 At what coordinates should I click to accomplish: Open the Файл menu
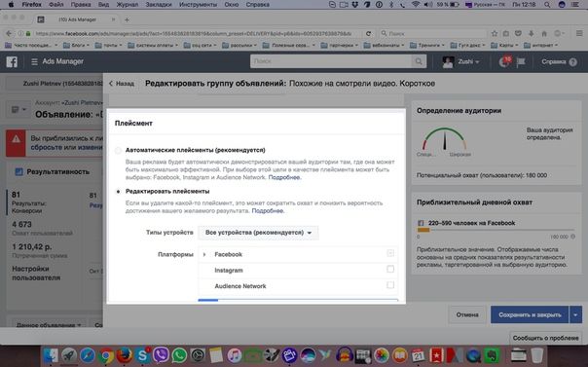[x=56, y=5]
